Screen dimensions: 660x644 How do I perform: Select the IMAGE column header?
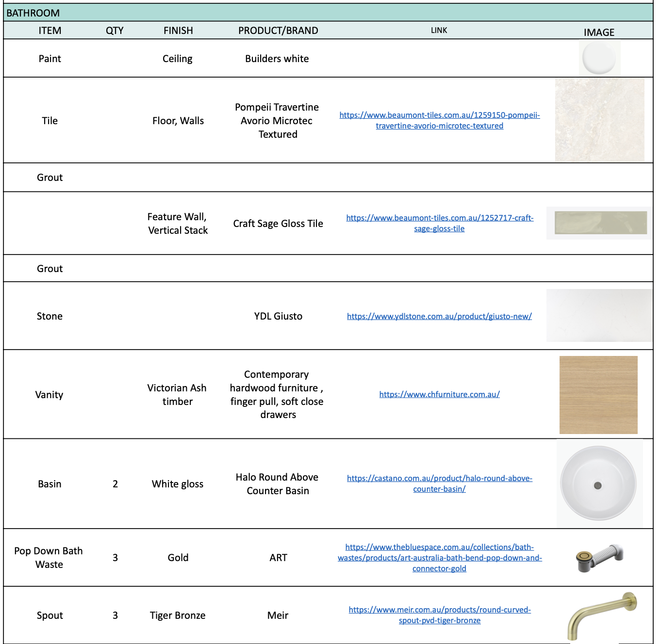[599, 32]
